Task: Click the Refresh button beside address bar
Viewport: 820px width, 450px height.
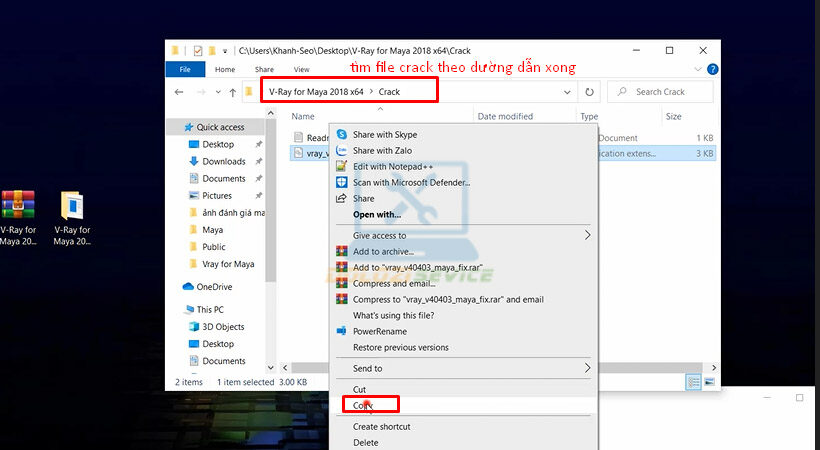Action: pyautogui.click(x=590, y=92)
